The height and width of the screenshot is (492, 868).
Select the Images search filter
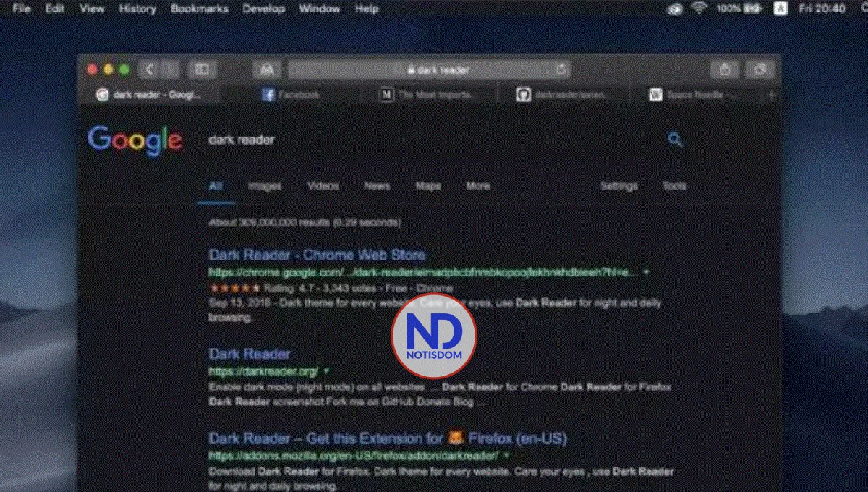click(x=264, y=186)
